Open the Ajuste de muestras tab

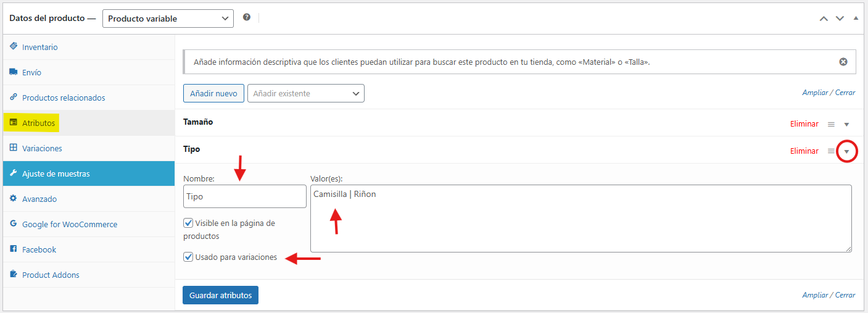coord(89,173)
